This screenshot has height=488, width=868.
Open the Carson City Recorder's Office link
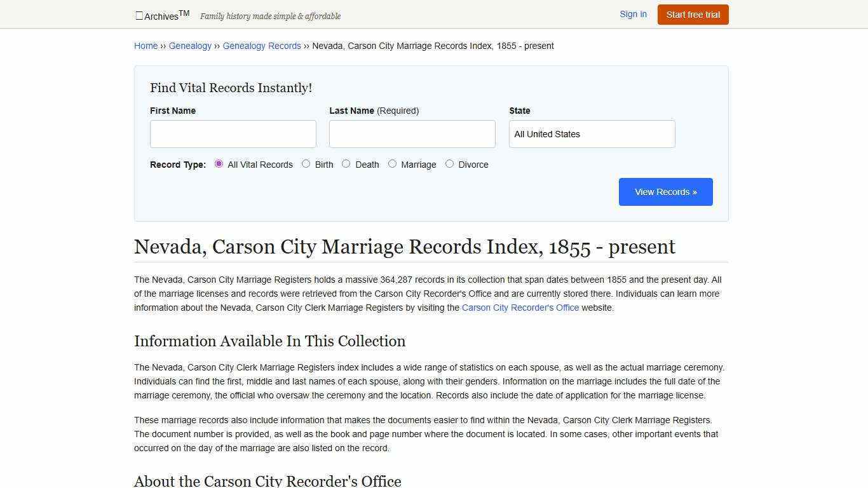520,308
